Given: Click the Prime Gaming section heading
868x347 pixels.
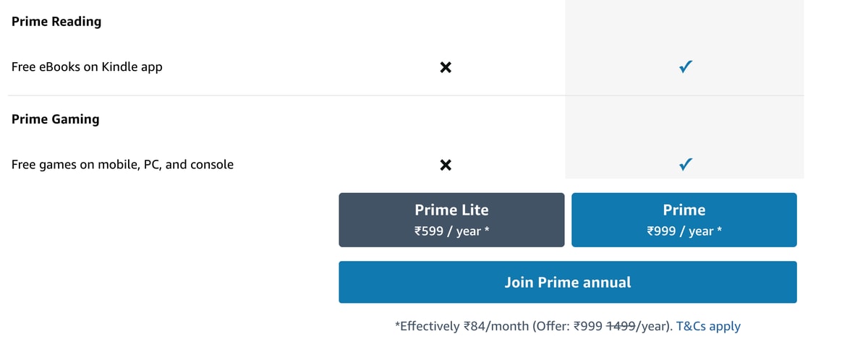Looking at the screenshot, I should [x=56, y=119].
